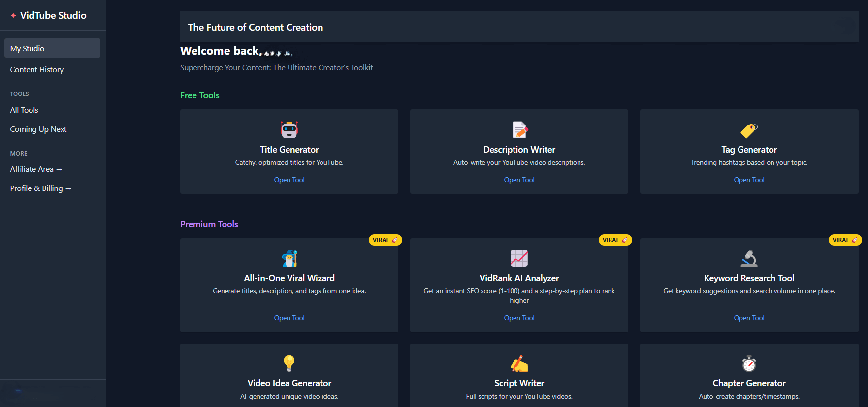
Task: Click the Description Writer notepad icon
Action: [519, 130]
